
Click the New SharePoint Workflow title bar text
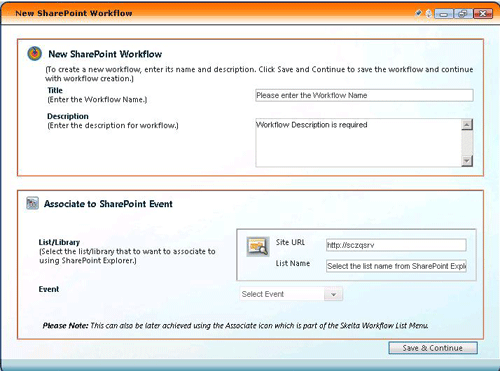point(74,13)
